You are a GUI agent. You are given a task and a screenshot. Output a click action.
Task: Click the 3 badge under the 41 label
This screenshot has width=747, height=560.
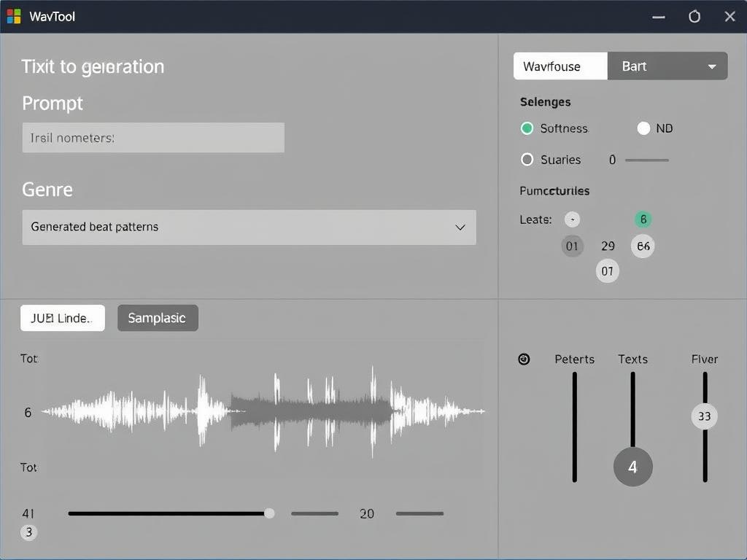click(29, 532)
